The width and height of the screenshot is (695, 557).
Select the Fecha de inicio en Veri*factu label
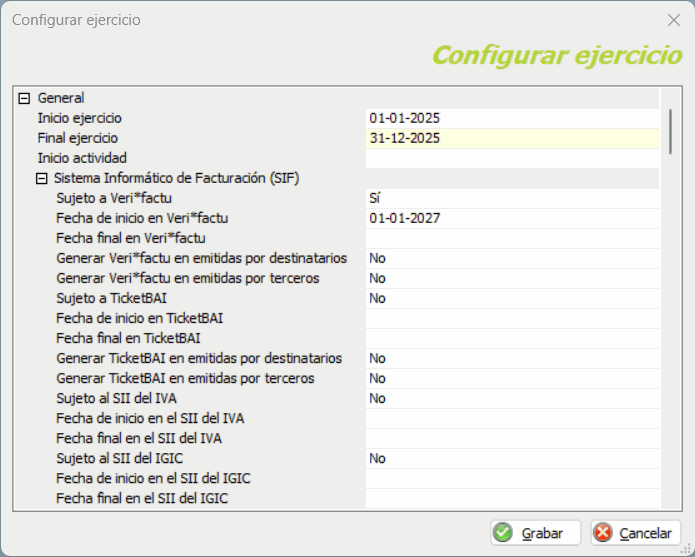(x=142, y=218)
